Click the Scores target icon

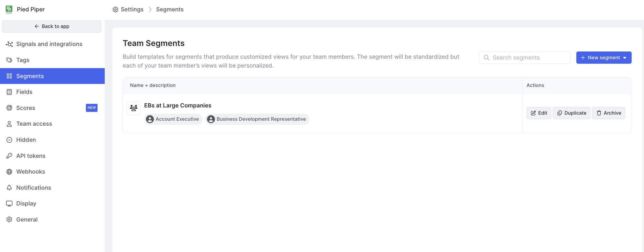pos(9,108)
